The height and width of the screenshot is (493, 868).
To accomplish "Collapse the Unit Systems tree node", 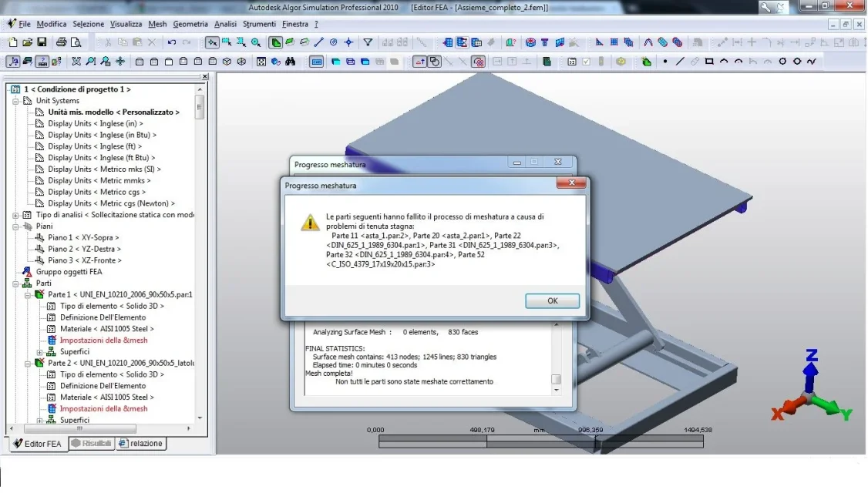I will click(16, 101).
